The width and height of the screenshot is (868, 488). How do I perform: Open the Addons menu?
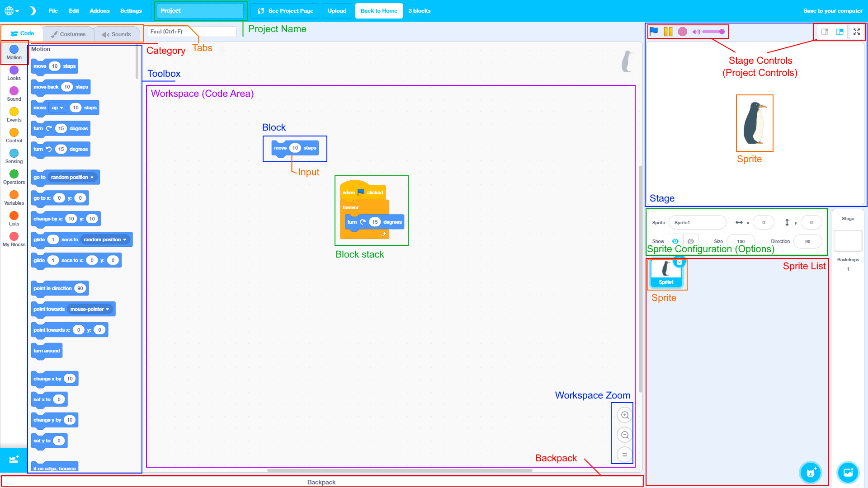[x=99, y=11]
